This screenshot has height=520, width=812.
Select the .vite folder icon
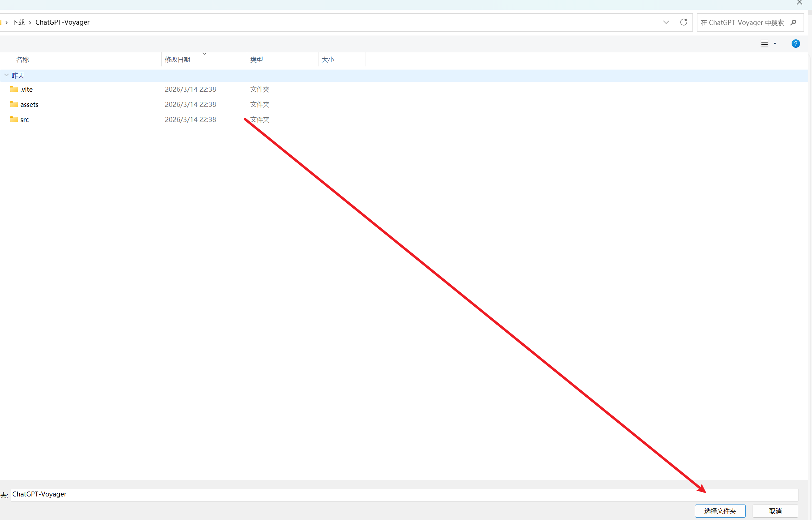(x=14, y=89)
